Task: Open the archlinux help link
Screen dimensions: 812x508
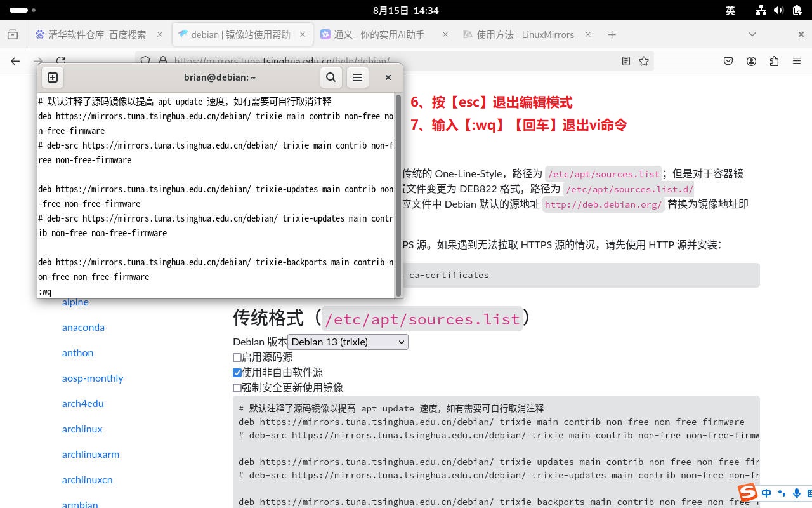Action: (82, 429)
